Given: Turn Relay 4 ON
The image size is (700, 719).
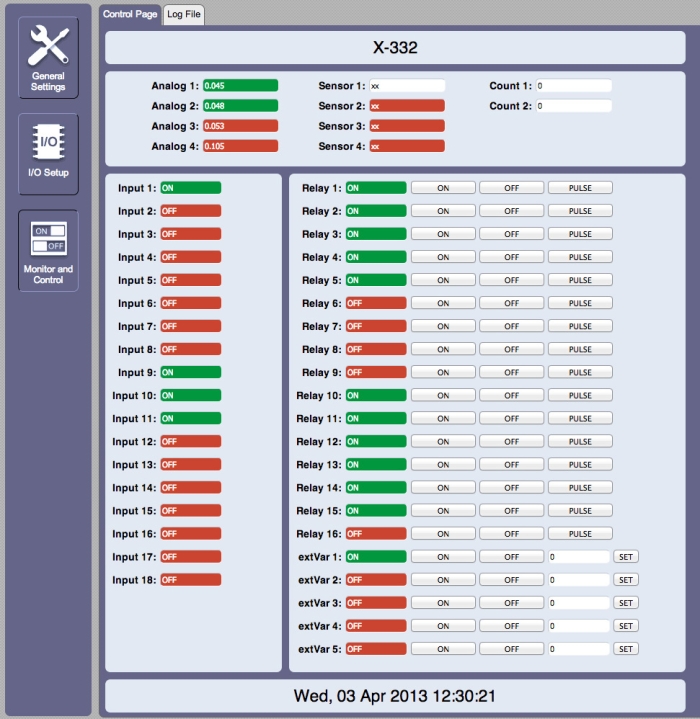Looking at the screenshot, I should point(443,257).
